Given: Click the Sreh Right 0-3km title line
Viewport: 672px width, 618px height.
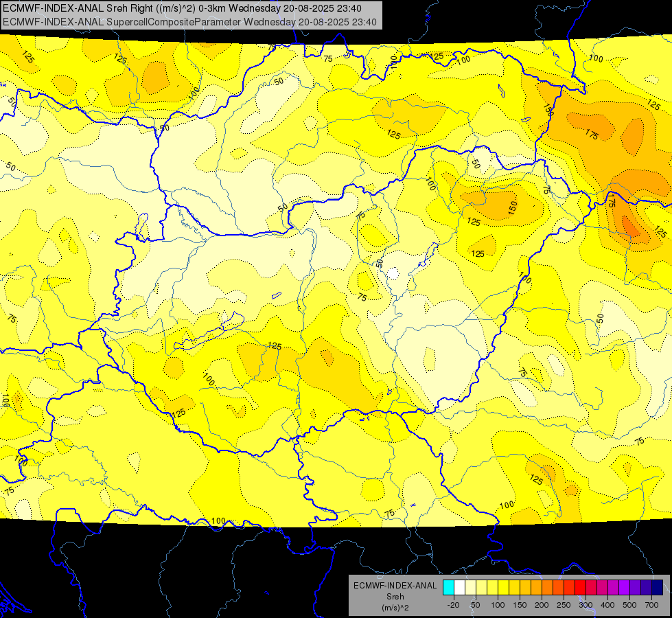Looking at the screenshot, I should tap(182, 8).
